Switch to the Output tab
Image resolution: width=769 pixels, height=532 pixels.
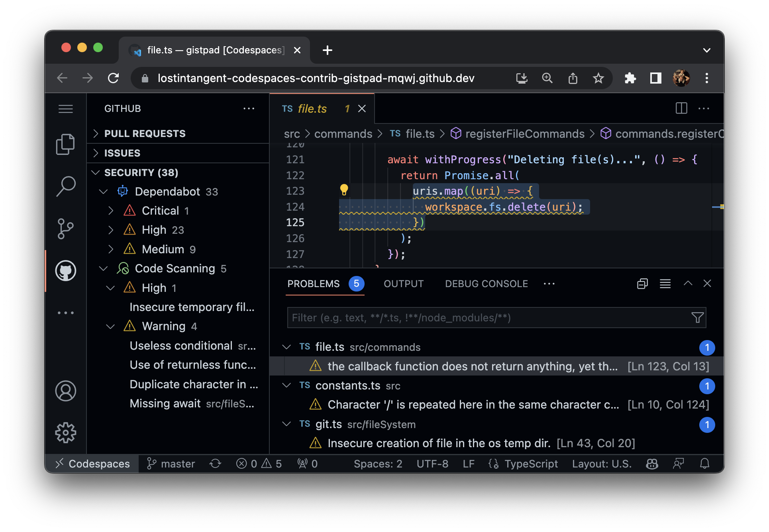click(403, 284)
